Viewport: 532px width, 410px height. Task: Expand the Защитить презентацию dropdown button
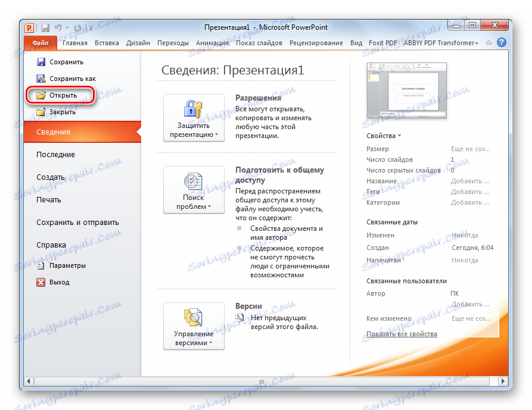click(194, 118)
